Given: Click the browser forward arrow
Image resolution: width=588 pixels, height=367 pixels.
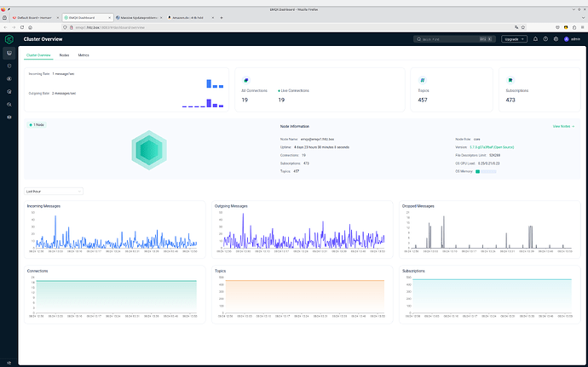Looking at the screenshot, I should pos(14,27).
